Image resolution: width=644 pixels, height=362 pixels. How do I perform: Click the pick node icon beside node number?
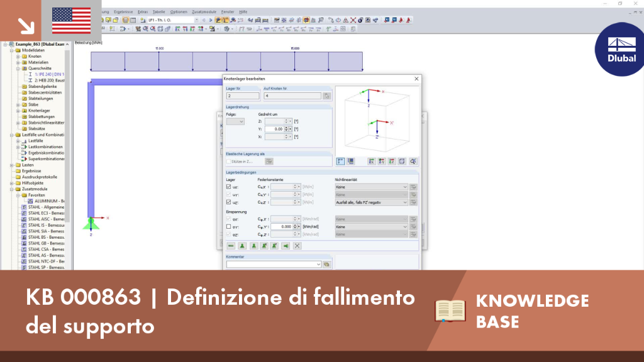pos(326,96)
